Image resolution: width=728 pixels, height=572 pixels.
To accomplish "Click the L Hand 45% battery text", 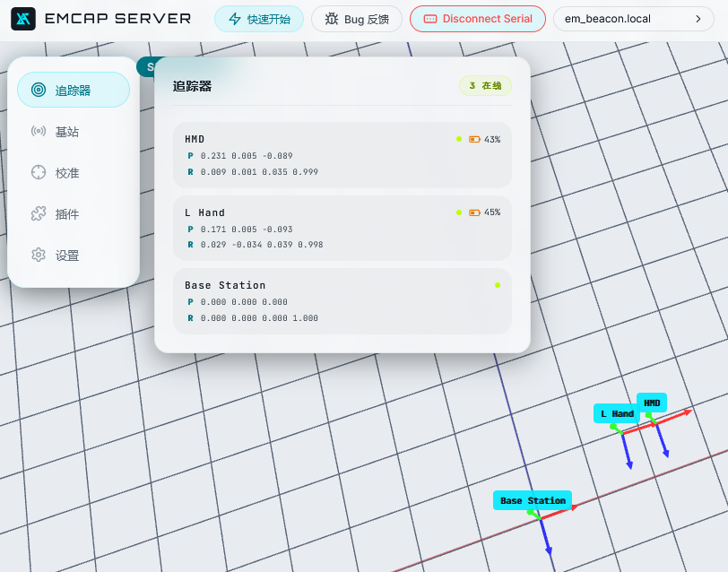I will pos(492,212).
